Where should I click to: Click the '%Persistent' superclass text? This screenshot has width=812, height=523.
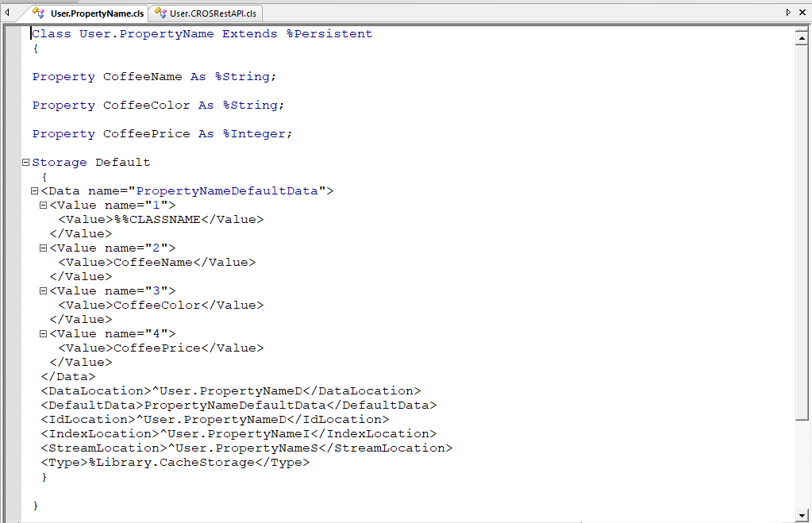(x=329, y=33)
